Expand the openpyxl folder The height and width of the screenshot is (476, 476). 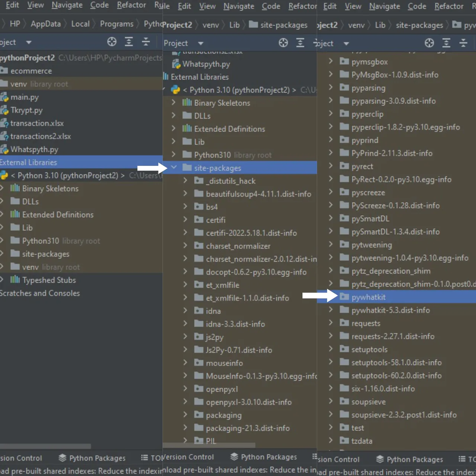185,389
